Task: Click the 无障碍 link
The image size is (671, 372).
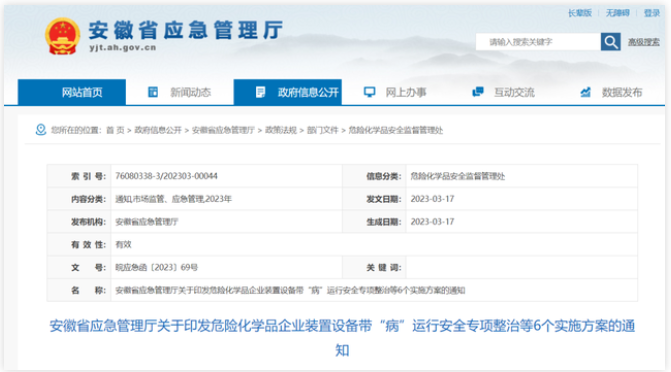Action: click(x=618, y=13)
